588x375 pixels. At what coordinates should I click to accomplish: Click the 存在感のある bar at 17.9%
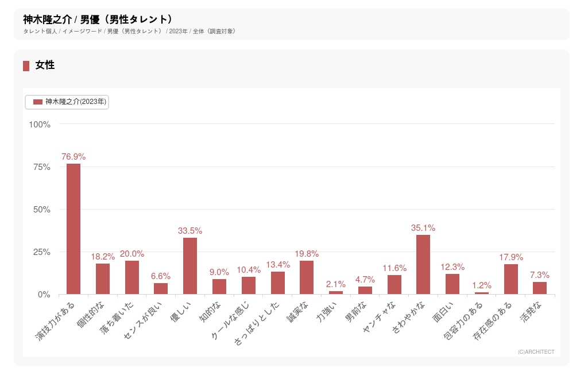(x=511, y=279)
